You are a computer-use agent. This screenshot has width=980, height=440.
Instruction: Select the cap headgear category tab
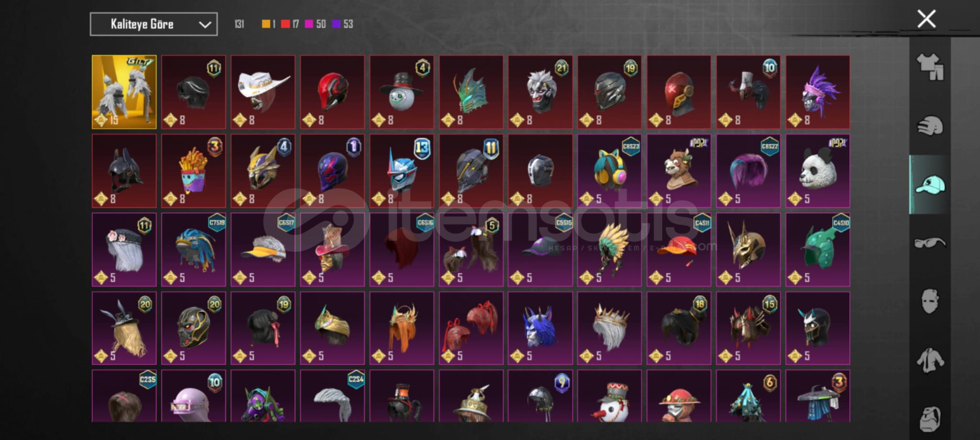click(x=930, y=185)
